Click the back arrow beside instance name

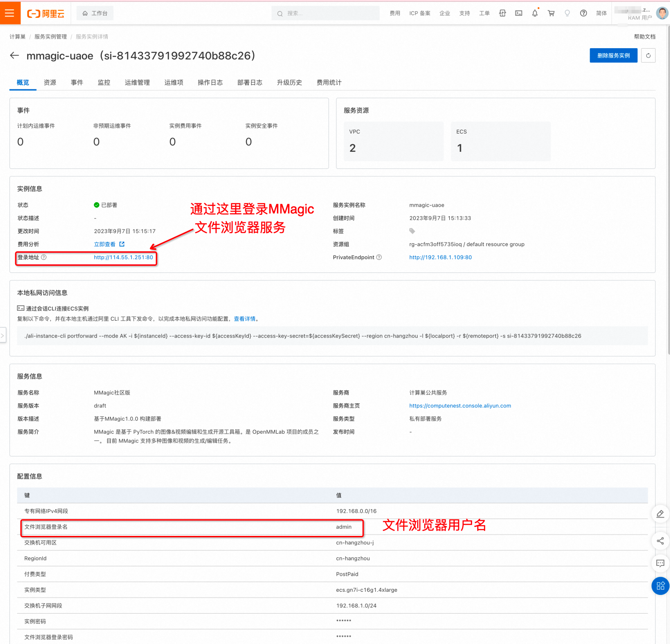pyautogui.click(x=15, y=55)
